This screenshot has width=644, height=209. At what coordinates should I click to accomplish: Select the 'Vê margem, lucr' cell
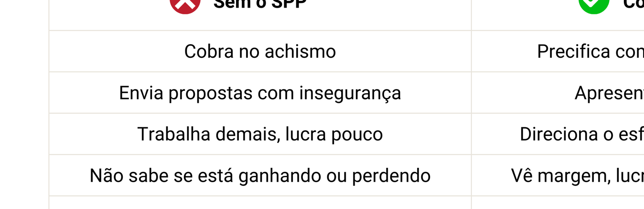point(577,175)
